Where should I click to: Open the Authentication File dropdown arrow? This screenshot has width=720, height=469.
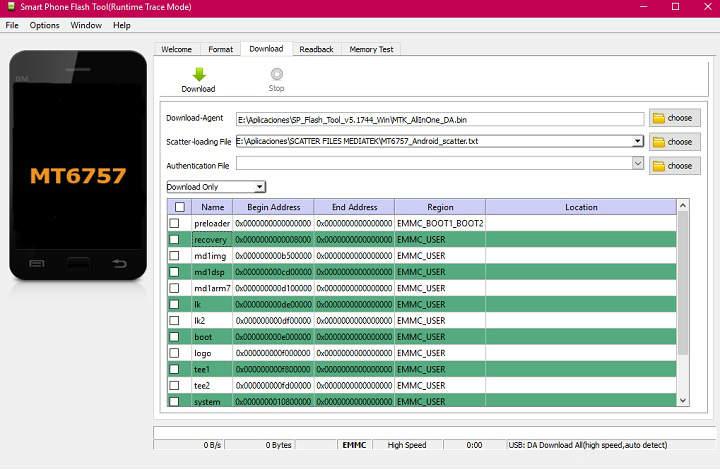[637, 163]
